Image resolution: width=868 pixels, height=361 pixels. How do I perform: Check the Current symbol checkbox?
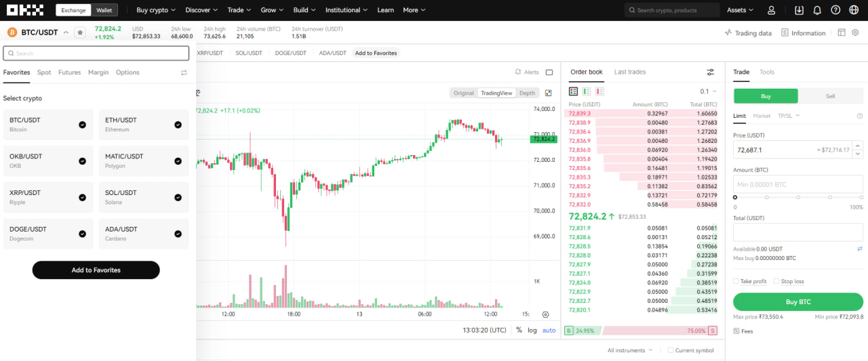tap(671, 350)
